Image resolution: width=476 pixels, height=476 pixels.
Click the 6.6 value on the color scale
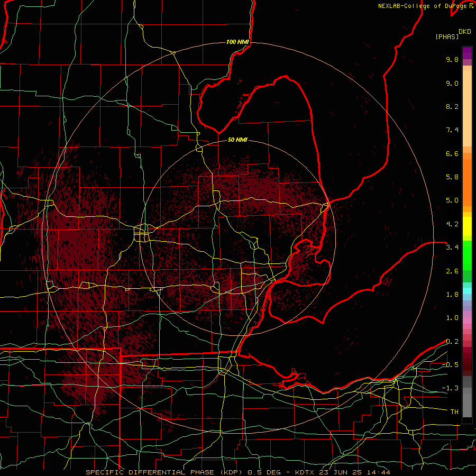[452, 153]
